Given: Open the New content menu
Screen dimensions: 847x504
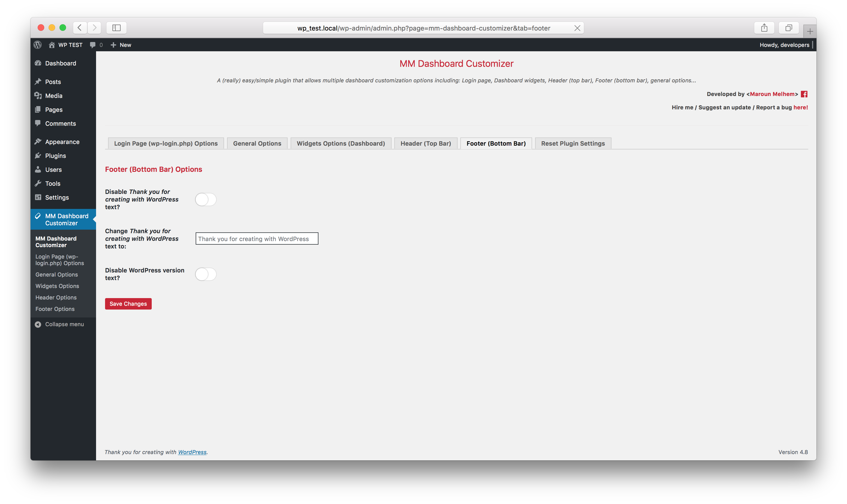Looking at the screenshot, I should (121, 44).
